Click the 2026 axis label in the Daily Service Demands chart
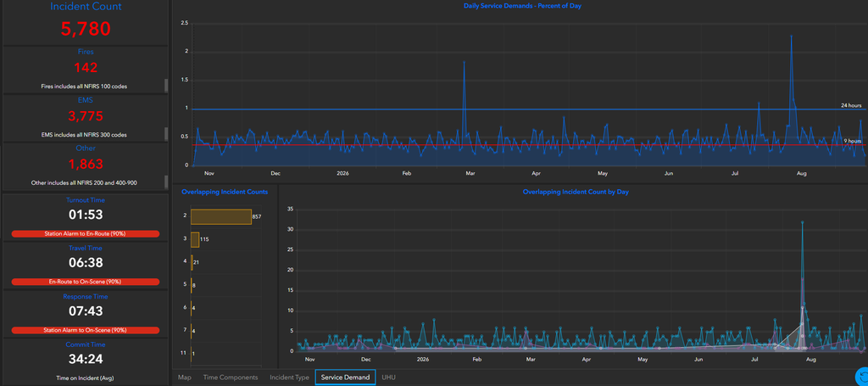868x386 pixels. [341, 173]
